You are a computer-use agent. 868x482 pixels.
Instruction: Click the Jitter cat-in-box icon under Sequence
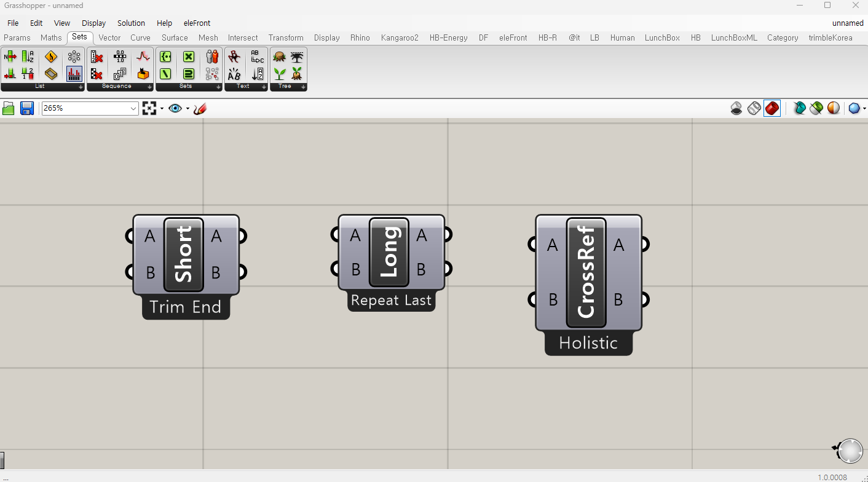coord(143,73)
